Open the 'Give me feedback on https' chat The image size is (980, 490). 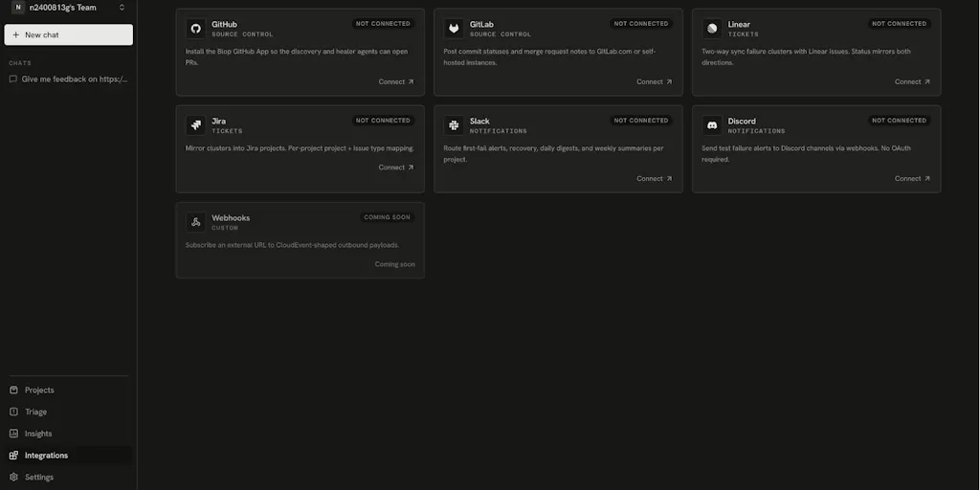68,79
